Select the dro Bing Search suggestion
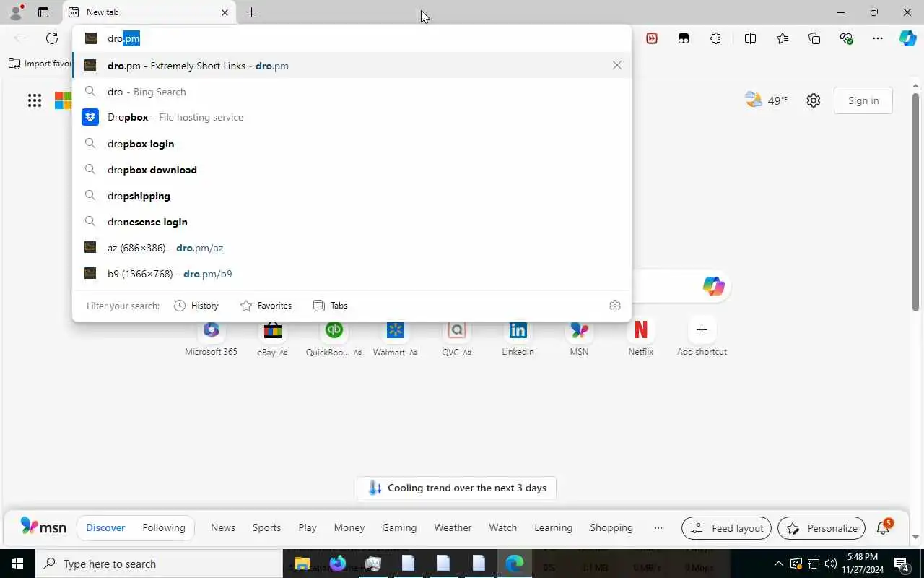The height and width of the screenshot is (578, 924). 352,92
